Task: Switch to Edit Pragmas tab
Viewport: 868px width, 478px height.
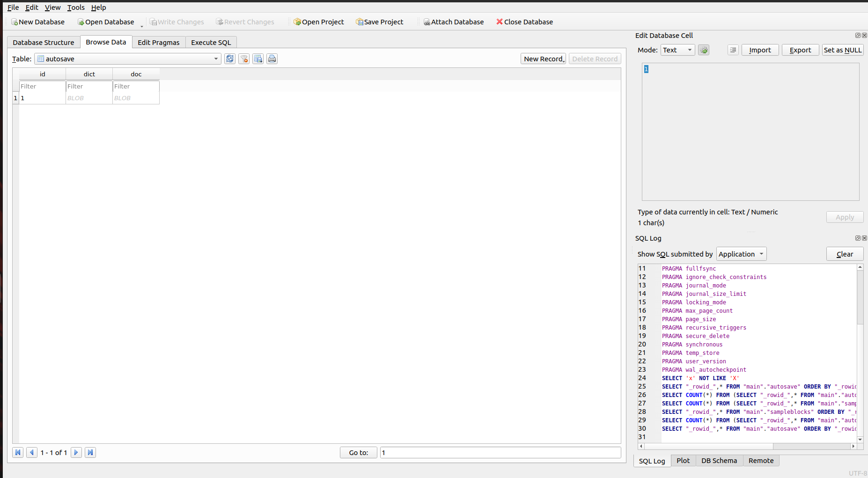Action: tap(159, 42)
